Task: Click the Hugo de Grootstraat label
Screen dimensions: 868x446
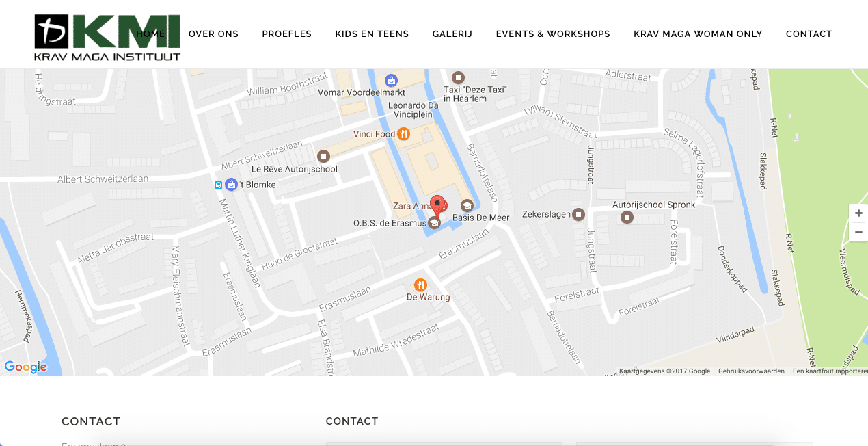Action: click(299, 254)
